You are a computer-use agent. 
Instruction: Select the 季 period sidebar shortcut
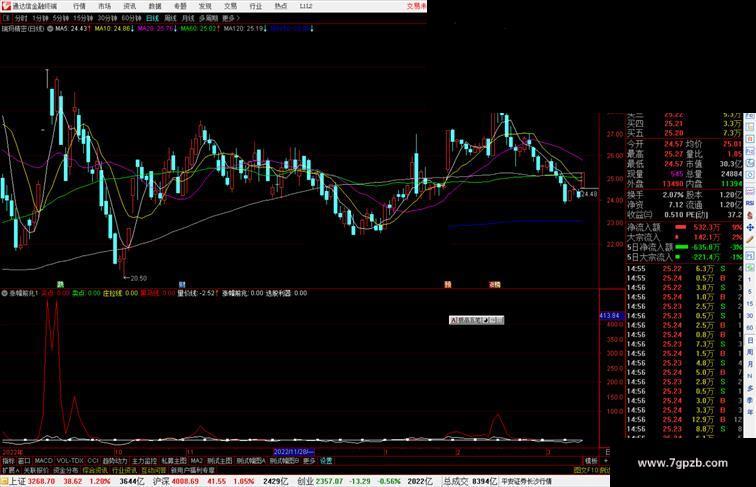[x=750, y=400]
